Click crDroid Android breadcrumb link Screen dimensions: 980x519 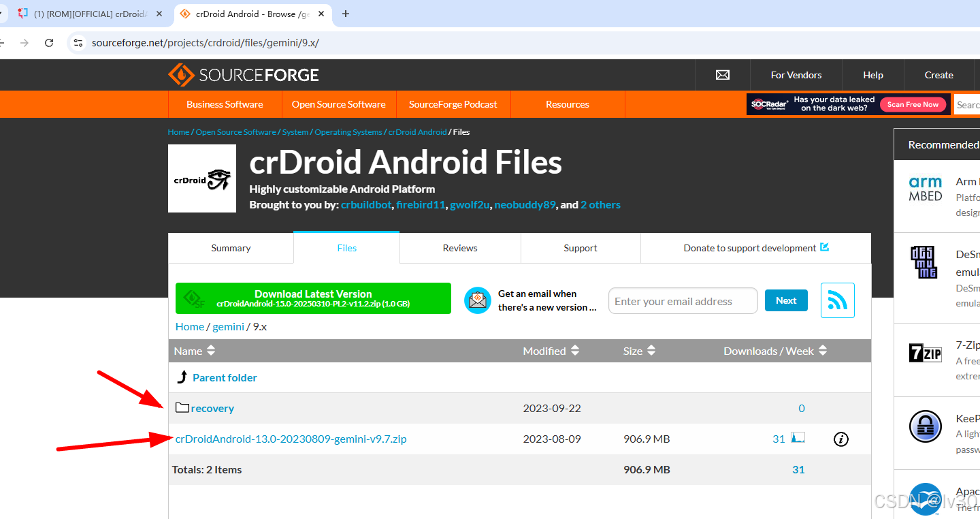point(418,132)
